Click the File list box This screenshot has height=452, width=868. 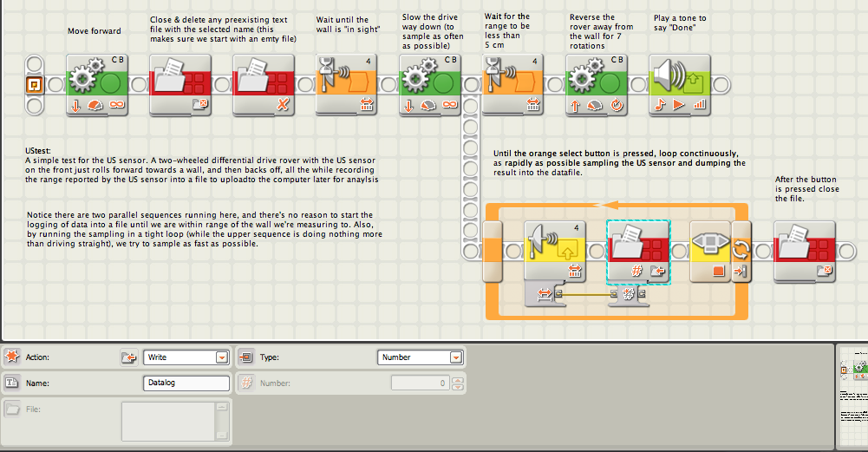[169, 422]
